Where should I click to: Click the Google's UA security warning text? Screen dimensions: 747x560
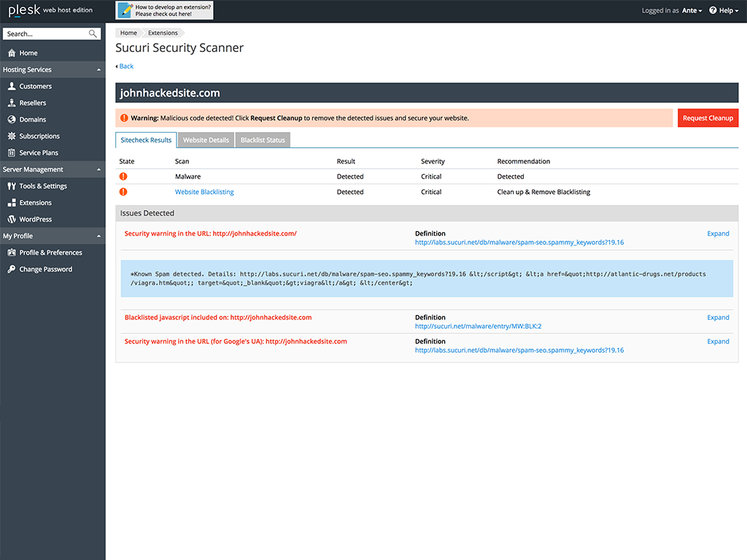[236, 341]
